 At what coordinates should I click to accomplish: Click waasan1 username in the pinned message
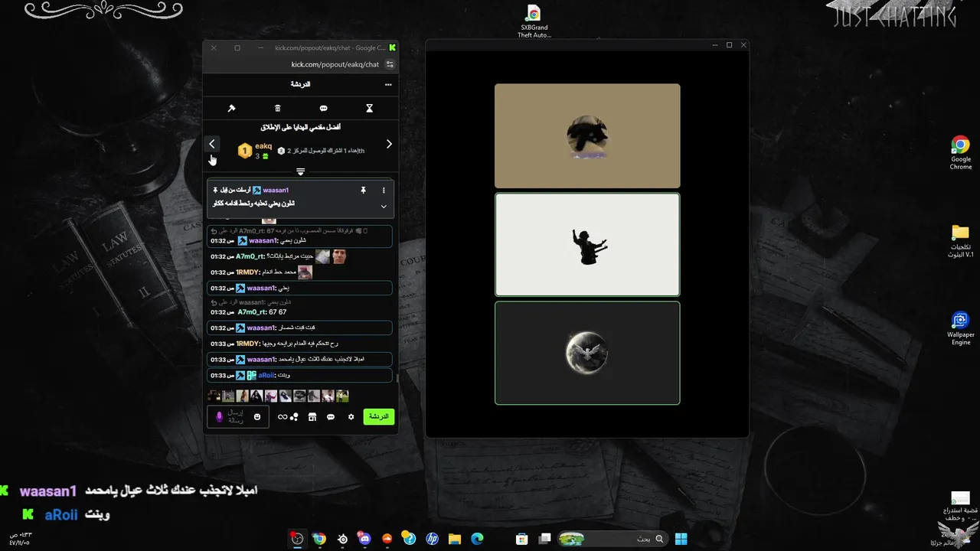tap(276, 190)
